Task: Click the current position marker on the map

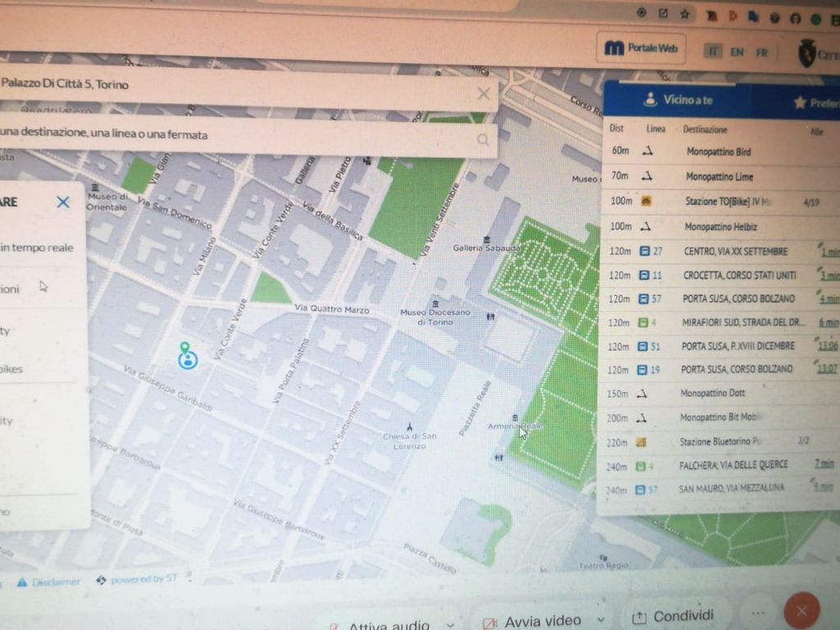Action: (188, 359)
